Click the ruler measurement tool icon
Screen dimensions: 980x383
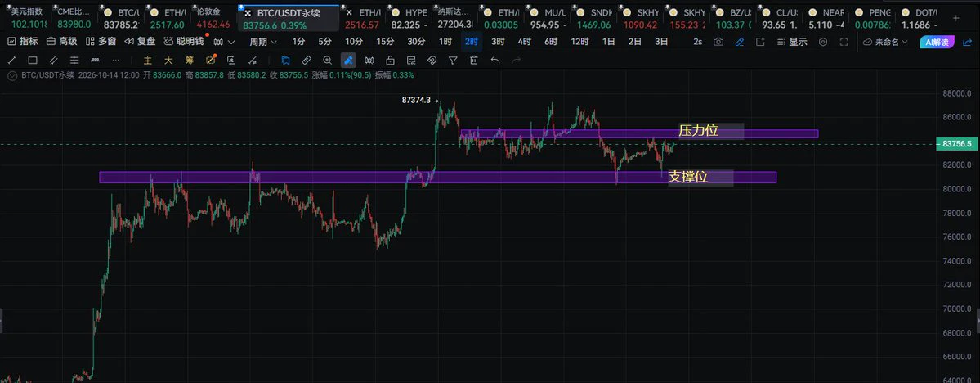[307, 61]
